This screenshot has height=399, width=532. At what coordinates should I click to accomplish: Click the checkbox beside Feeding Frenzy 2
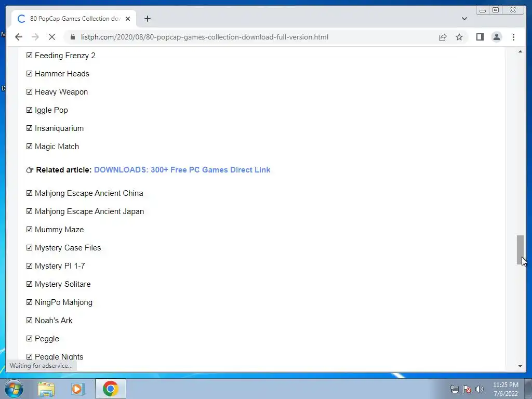click(x=29, y=55)
